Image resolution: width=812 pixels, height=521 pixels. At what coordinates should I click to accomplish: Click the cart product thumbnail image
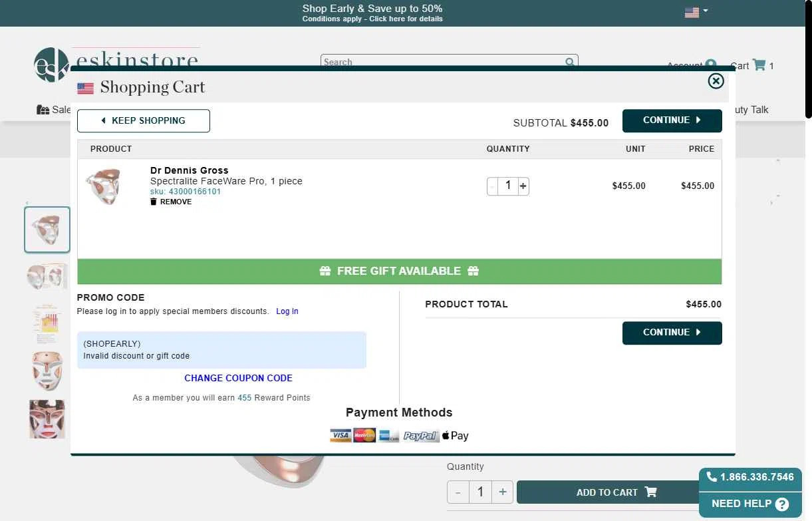(x=103, y=187)
